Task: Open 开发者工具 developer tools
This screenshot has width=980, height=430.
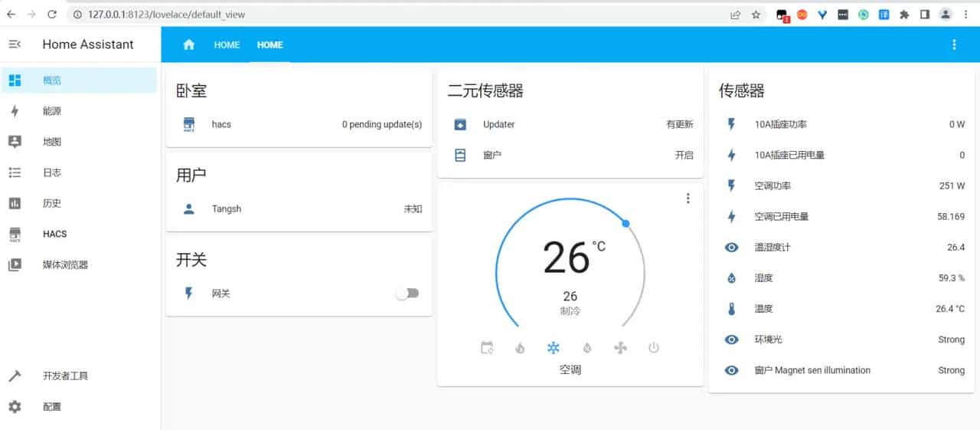Action: pyautogui.click(x=80, y=376)
